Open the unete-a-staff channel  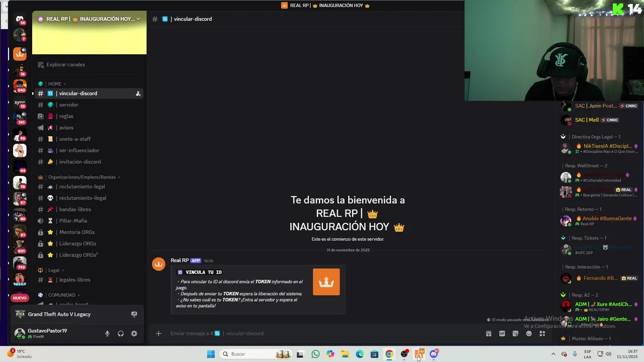[89, 139]
